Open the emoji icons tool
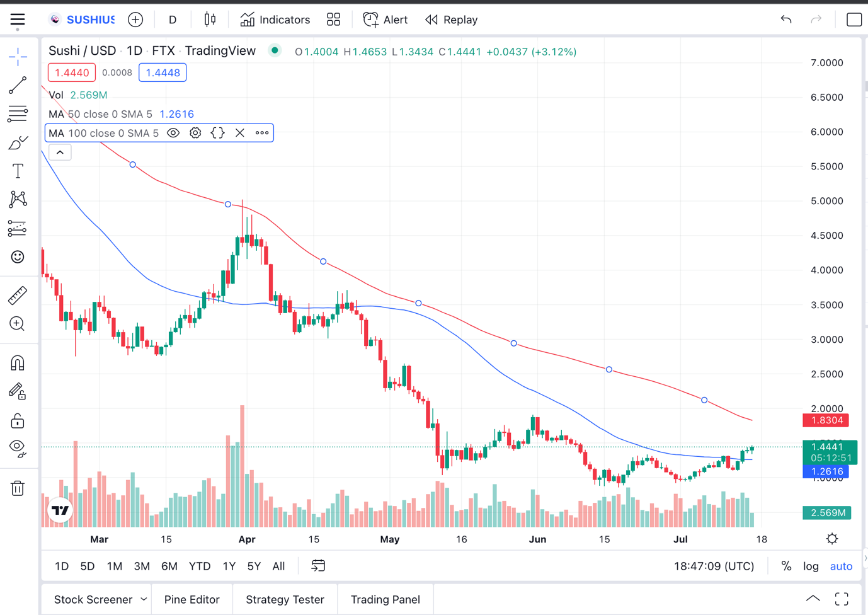Viewport: 868px width, 615px height. click(18, 257)
